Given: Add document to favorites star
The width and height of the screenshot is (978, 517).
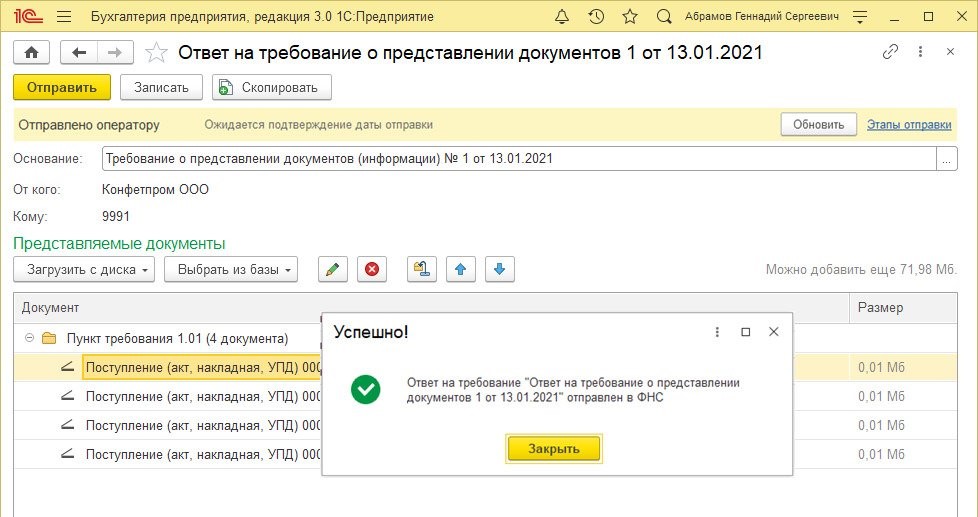Looking at the screenshot, I should tap(156, 52).
